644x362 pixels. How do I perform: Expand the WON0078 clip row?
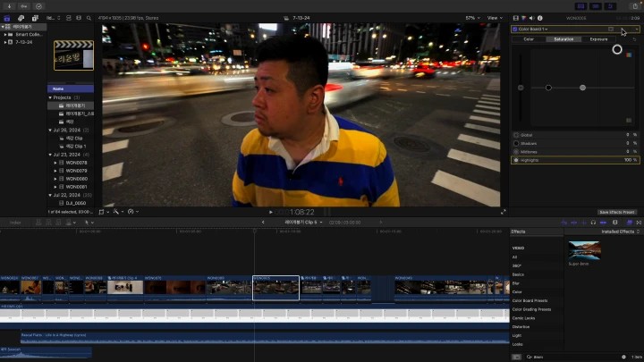pos(55,163)
